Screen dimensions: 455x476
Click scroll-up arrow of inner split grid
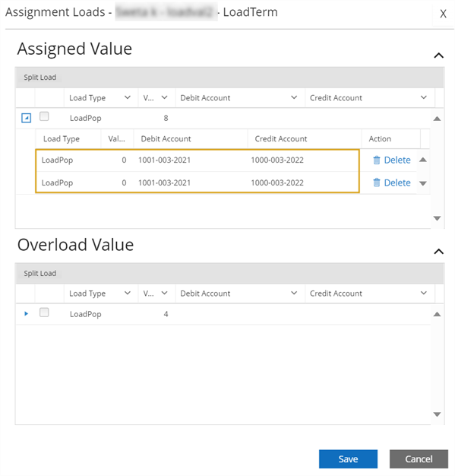(x=423, y=160)
